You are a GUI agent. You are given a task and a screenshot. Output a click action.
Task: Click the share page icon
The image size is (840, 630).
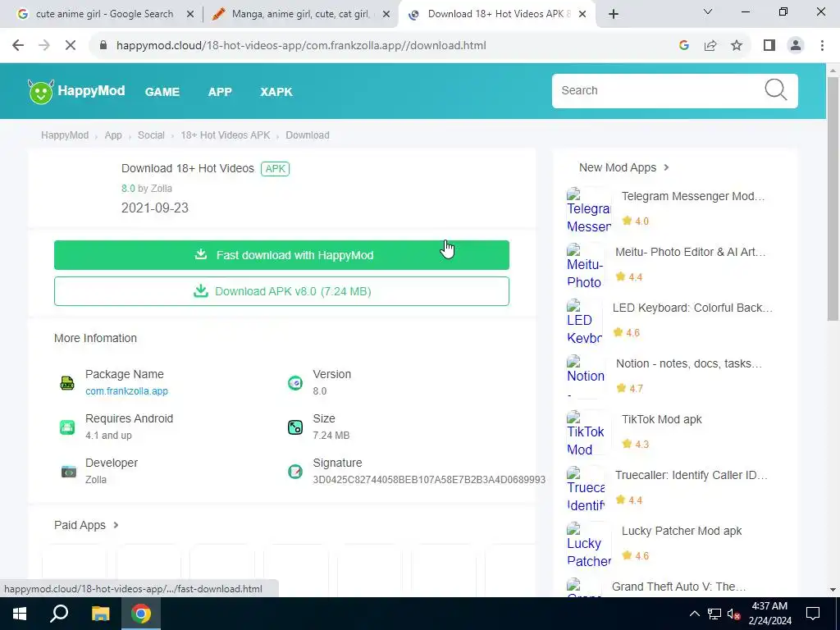pyautogui.click(x=710, y=46)
